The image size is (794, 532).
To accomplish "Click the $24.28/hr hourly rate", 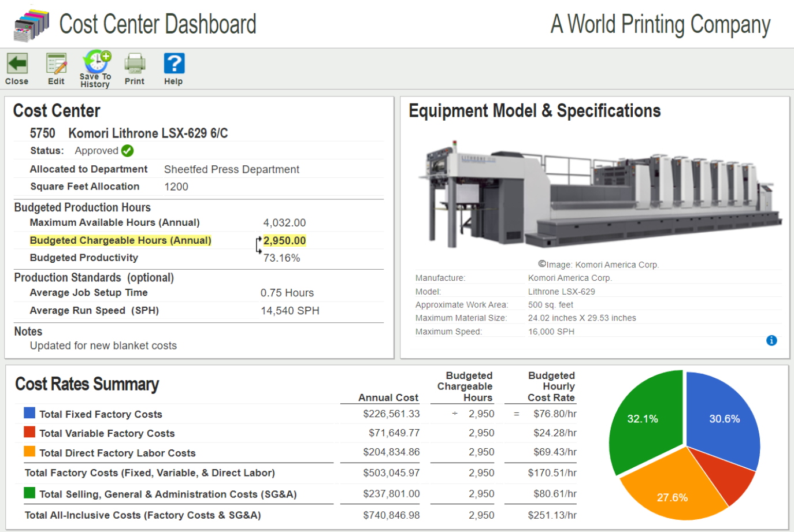I will (x=555, y=433).
